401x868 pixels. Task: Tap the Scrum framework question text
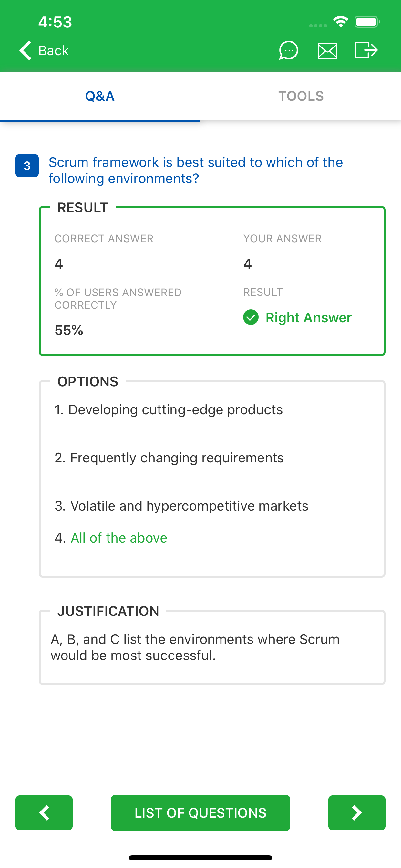[x=195, y=170]
